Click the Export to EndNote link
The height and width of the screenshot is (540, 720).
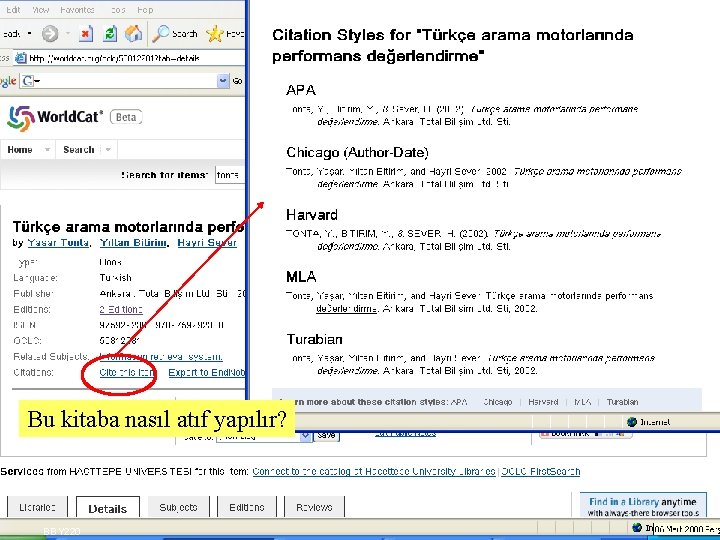pos(207,372)
